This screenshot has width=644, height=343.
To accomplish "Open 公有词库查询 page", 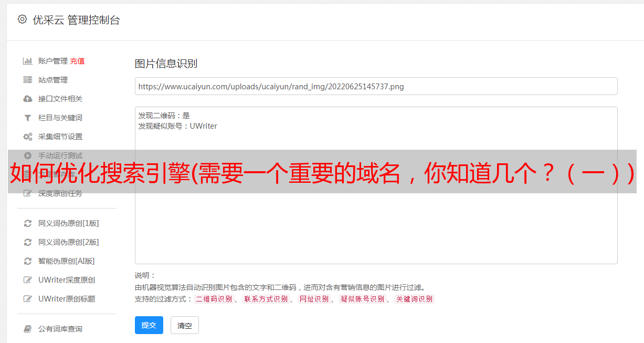I will coord(60,329).
